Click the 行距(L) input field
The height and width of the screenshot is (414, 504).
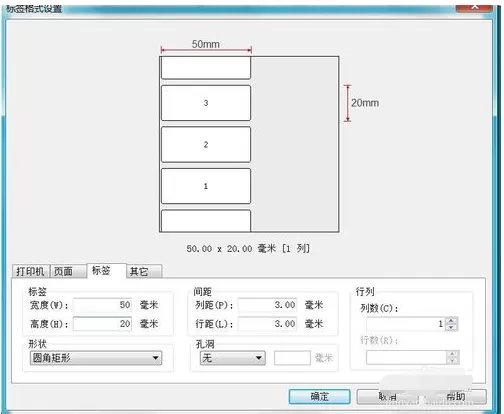(267, 324)
